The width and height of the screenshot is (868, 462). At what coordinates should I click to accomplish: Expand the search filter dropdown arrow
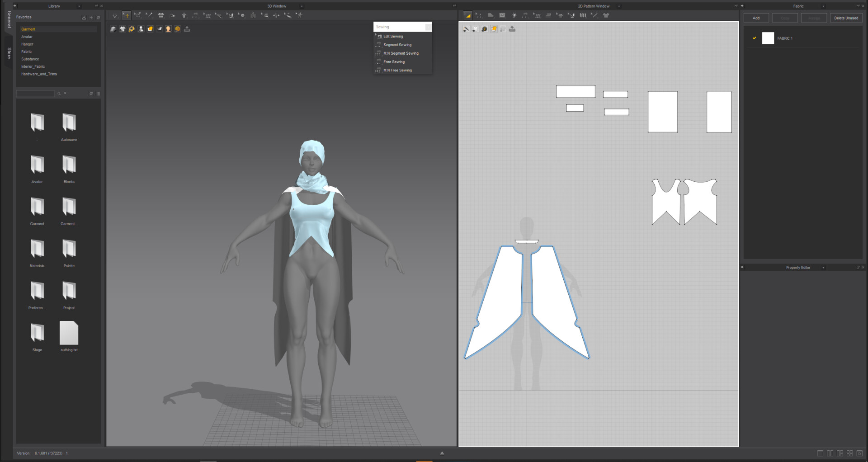[x=65, y=94]
